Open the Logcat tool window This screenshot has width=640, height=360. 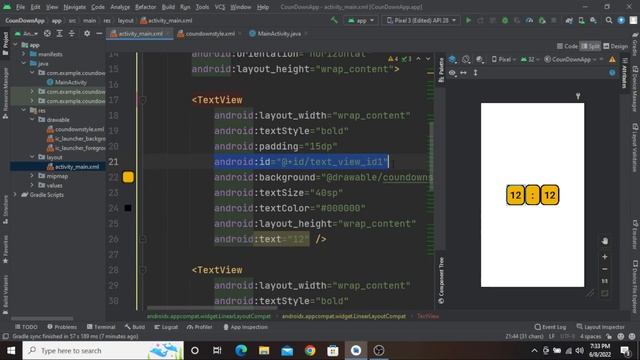pyautogui.click(x=166, y=327)
